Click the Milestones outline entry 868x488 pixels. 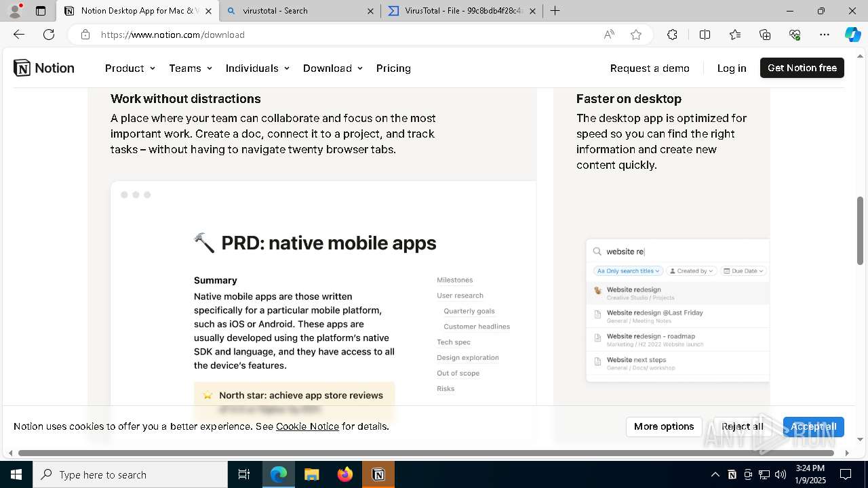tap(455, 280)
